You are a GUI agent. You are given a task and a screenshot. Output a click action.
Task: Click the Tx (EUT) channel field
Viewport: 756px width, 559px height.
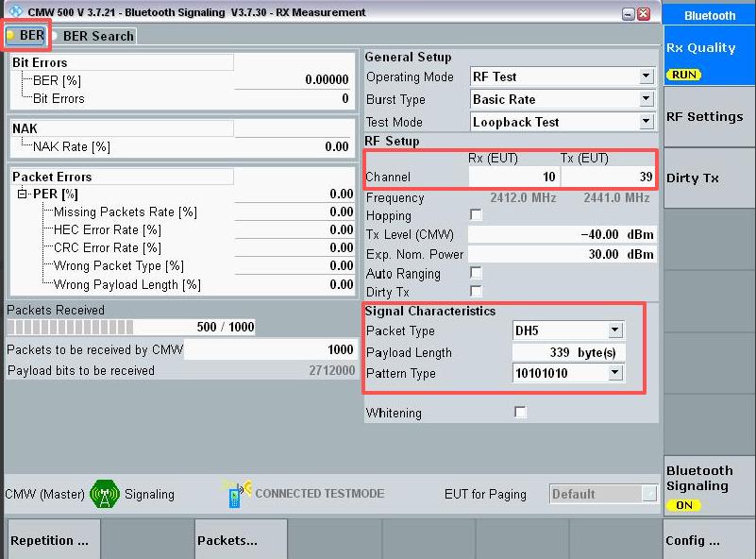coord(607,177)
